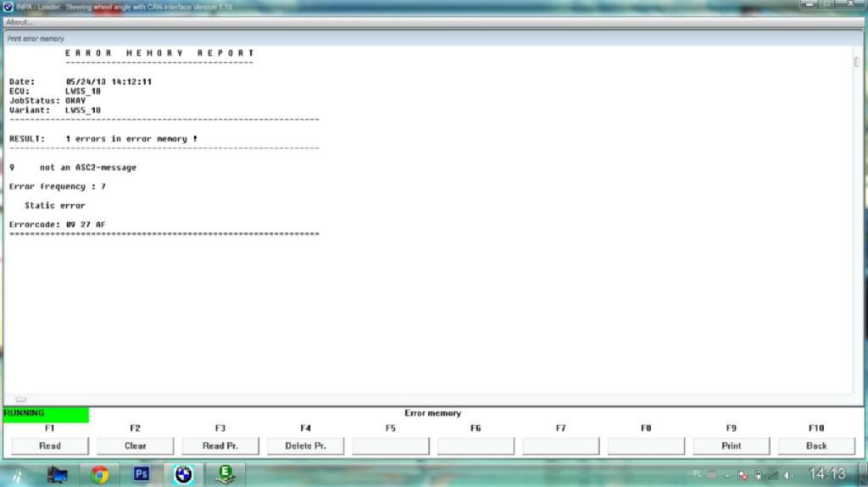Click the empty F8 button

click(646, 445)
